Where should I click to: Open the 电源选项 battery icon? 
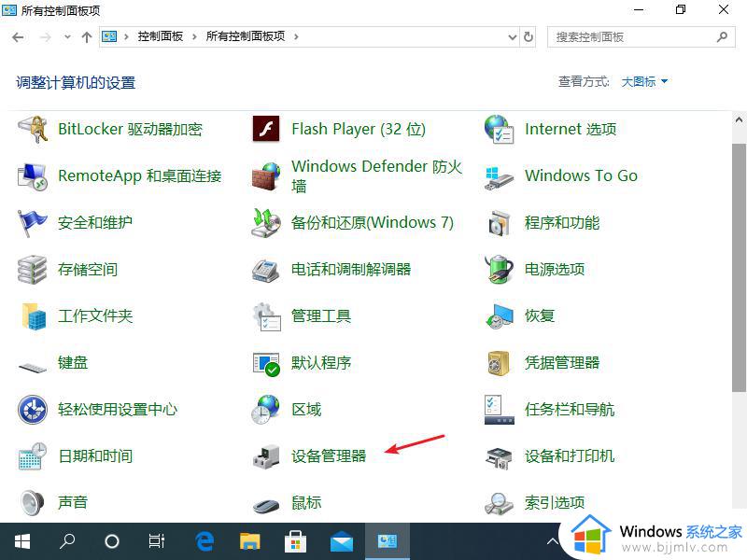499,270
